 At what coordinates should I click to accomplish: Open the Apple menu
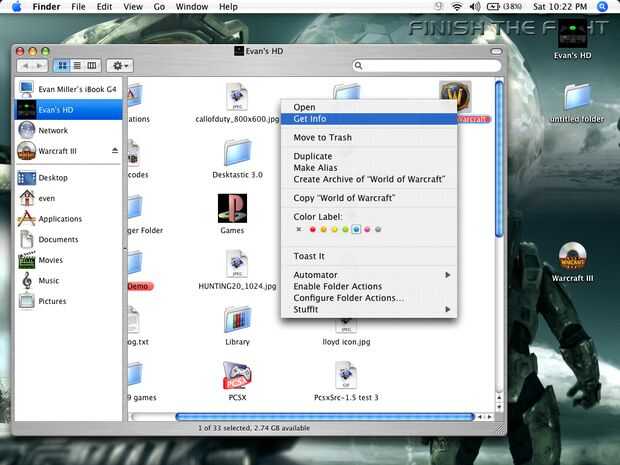pos(16,7)
